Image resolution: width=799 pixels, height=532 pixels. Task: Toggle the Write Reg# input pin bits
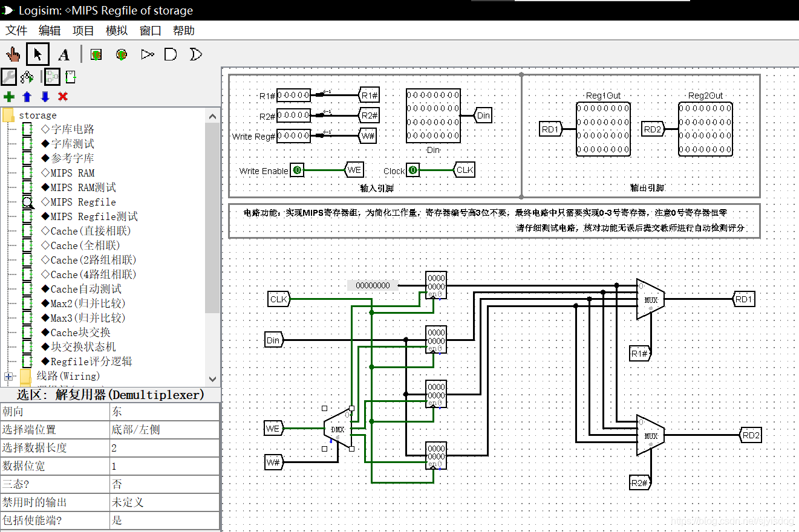point(293,136)
